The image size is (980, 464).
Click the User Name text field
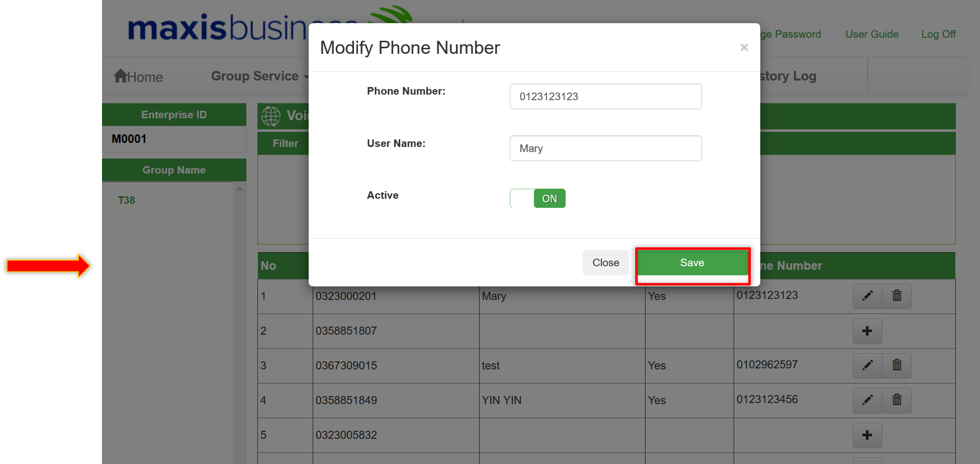pos(606,148)
